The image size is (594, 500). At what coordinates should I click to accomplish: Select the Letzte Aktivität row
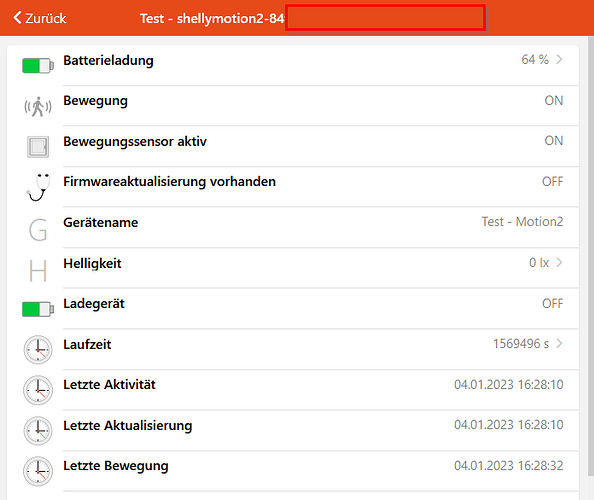pos(293,390)
